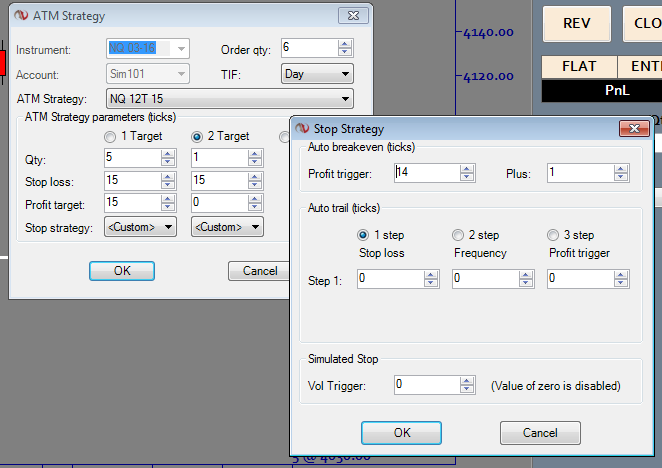Click Cancel in the ATM Strategy dialog
The height and width of the screenshot is (468, 662).
pyautogui.click(x=260, y=271)
